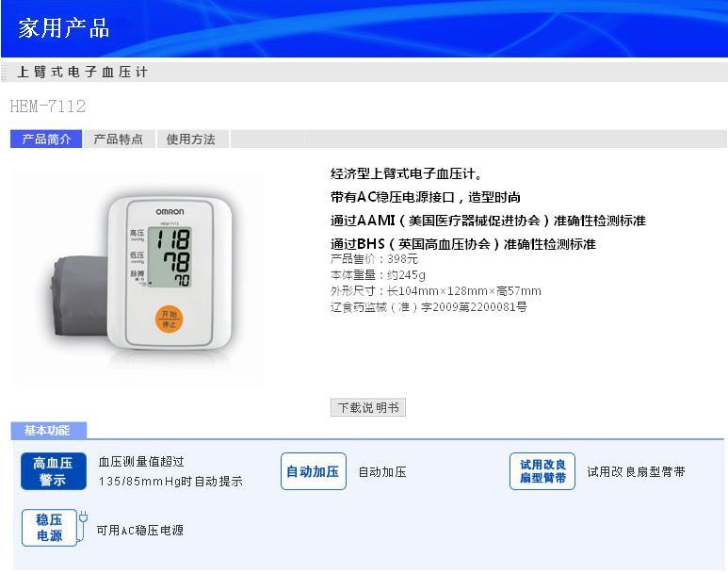Click the 下载说明书 download button
Viewport: 728px width, 574px height.
tap(368, 407)
